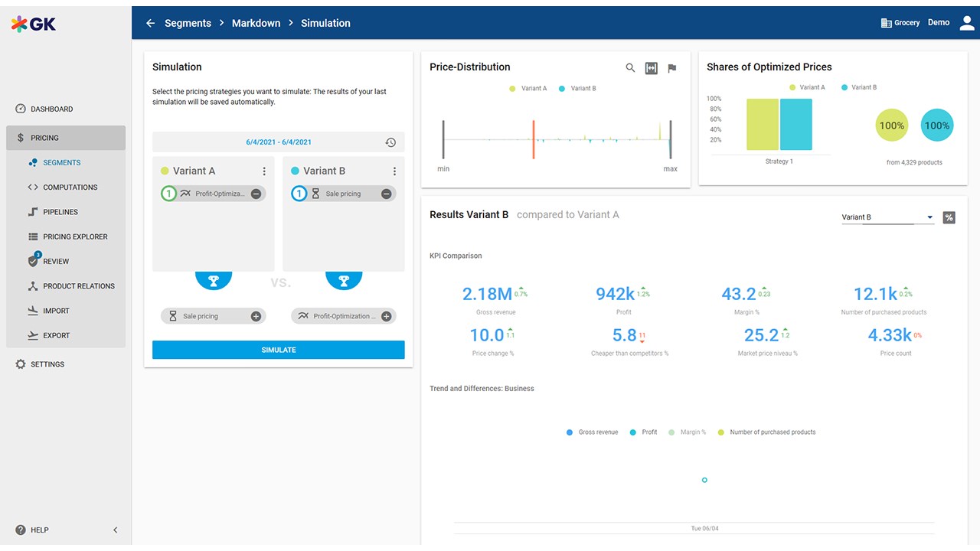Open the simulation history clock icon
The height and width of the screenshot is (551, 980).
click(390, 142)
